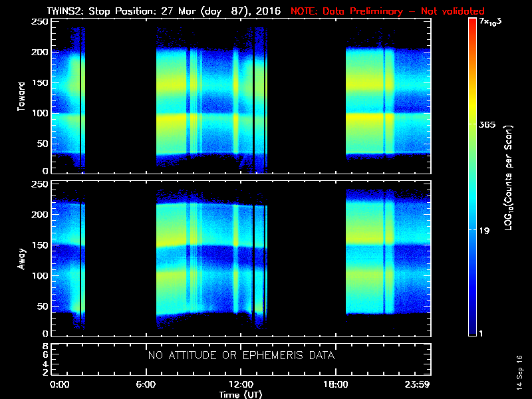The width and height of the screenshot is (532, 399).
Task: Click the 50 tick label on Away axis
Action: 43,307
